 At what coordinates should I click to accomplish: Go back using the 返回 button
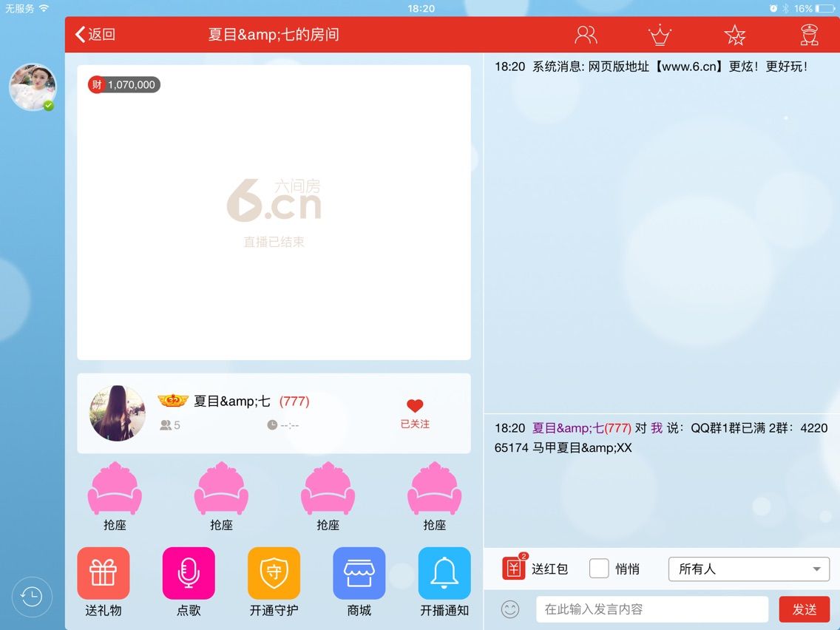pyautogui.click(x=95, y=34)
